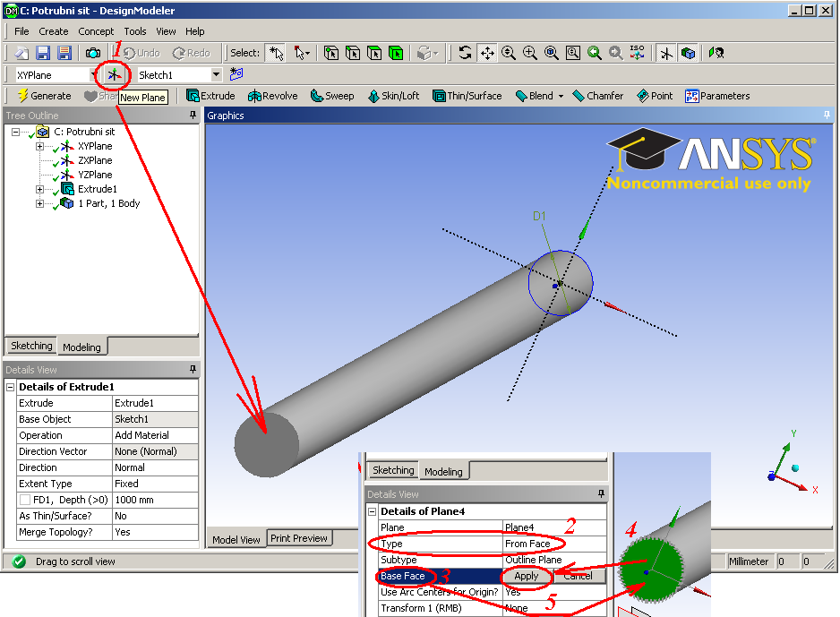Enable the edge selection filter
Viewport: 840px width, 617px height.
coord(353,53)
